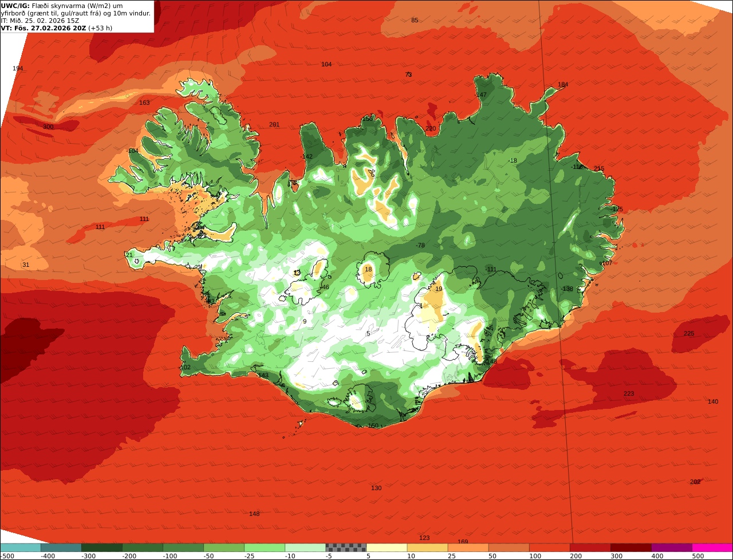Click the subtitle line mentioning '10m vindur'
733x560 pixels.
76,13
